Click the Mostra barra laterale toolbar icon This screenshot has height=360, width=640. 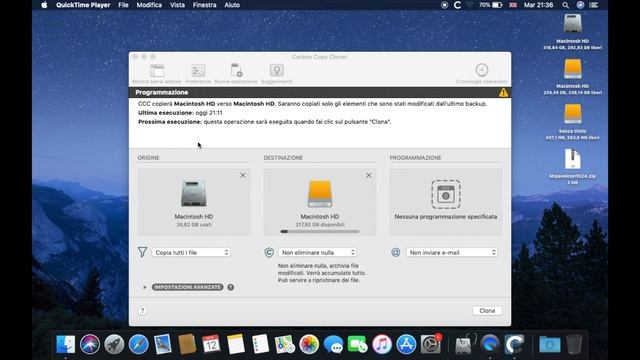tap(157, 71)
